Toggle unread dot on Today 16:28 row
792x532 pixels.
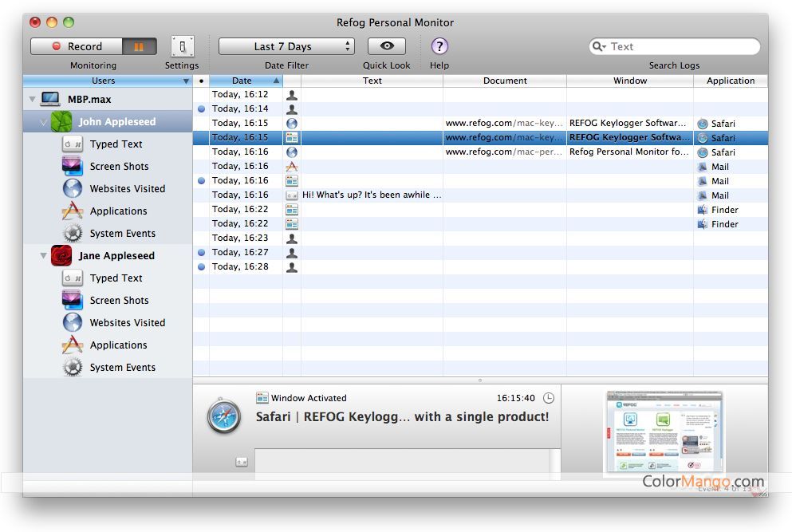201,266
